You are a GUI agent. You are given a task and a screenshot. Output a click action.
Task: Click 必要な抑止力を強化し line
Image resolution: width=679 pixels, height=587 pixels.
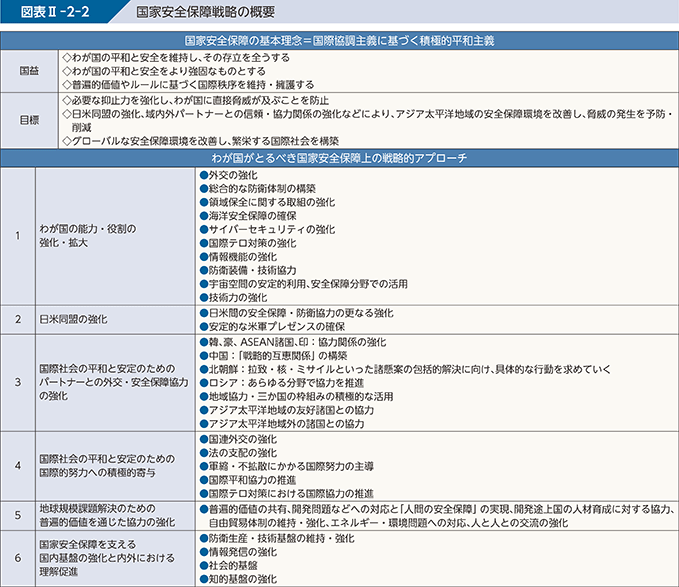(x=196, y=100)
